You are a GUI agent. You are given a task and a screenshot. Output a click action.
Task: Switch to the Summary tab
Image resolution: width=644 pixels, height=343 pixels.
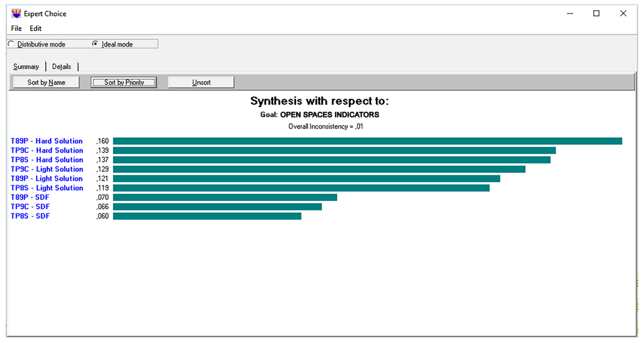tap(26, 67)
